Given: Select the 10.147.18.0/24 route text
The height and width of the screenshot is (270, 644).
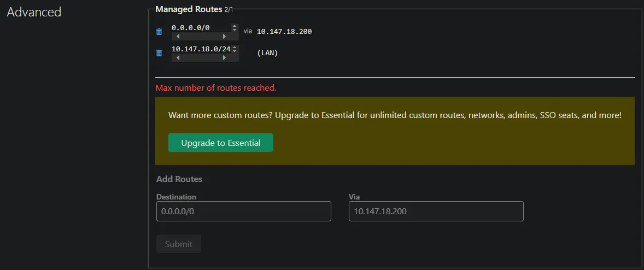Looking at the screenshot, I should pos(200,49).
